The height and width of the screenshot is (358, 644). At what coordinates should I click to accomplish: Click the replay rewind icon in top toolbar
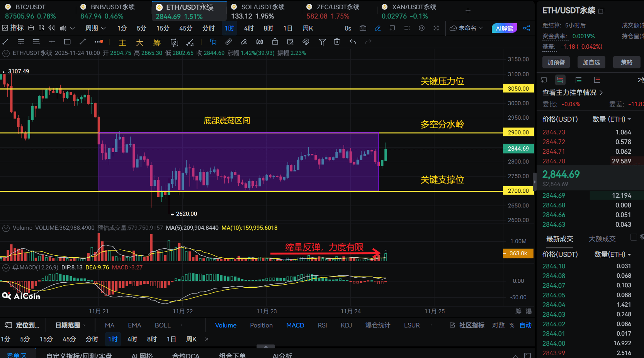point(51,28)
